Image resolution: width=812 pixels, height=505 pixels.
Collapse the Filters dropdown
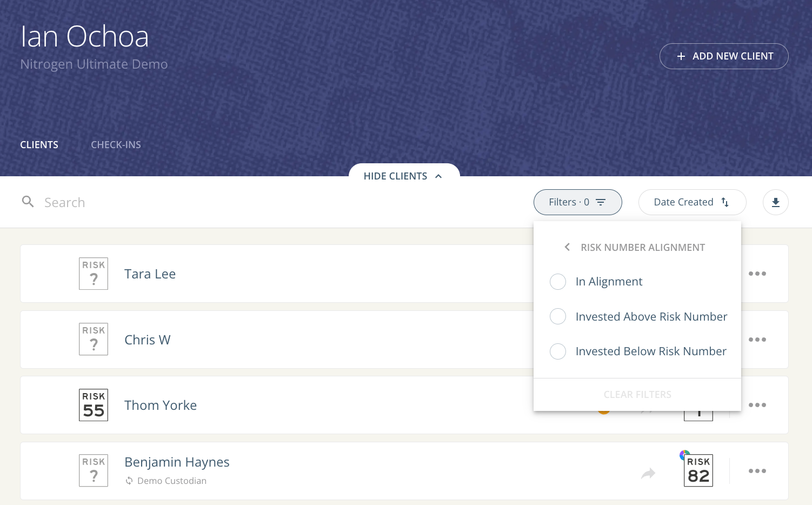click(577, 202)
